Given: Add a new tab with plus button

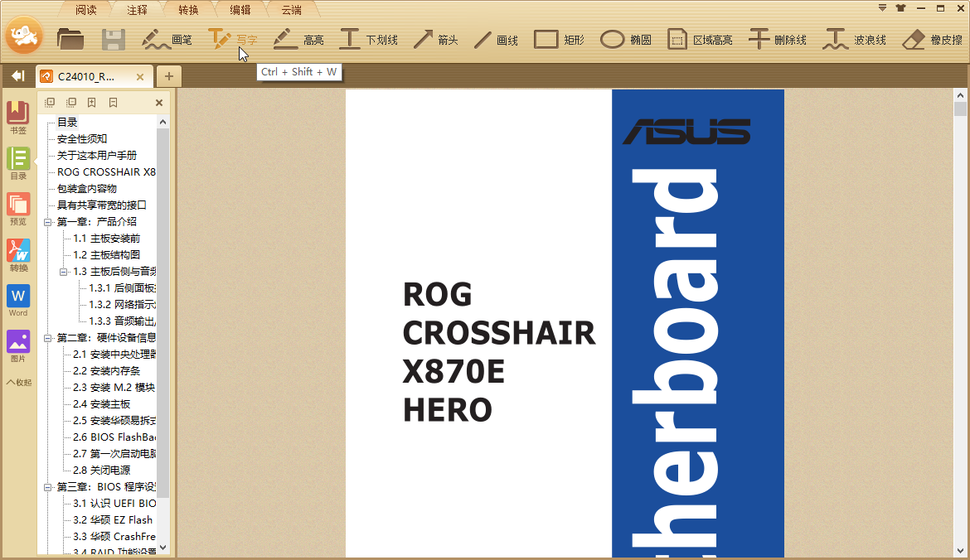Looking at the screenshot, I should coord(169,77).
